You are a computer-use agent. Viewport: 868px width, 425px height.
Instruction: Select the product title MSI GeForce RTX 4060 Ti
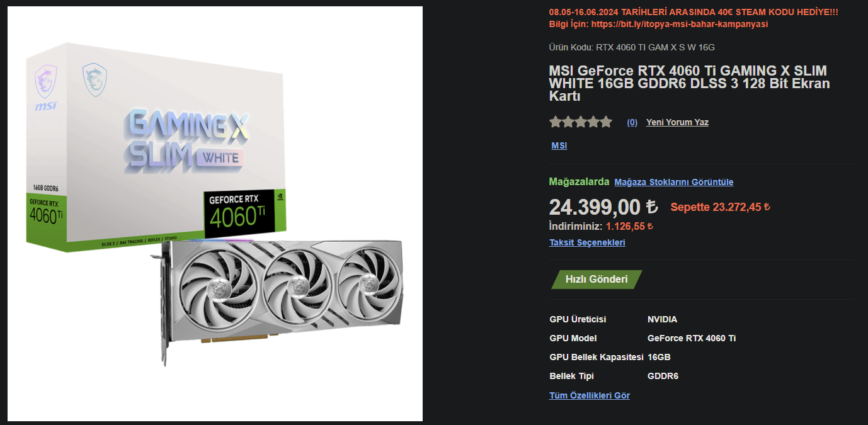point(689,83)
